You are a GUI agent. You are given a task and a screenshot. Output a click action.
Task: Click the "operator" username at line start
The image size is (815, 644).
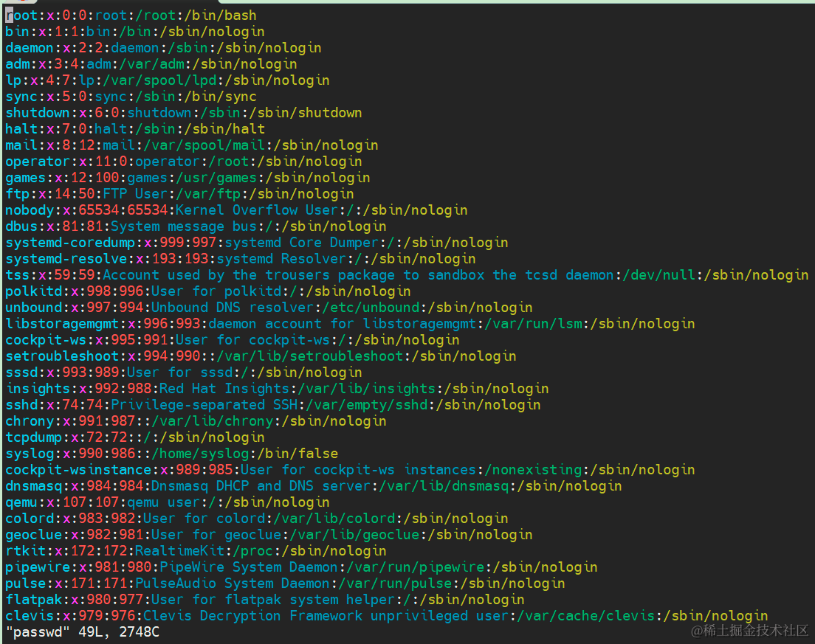(x=38, y=162)
